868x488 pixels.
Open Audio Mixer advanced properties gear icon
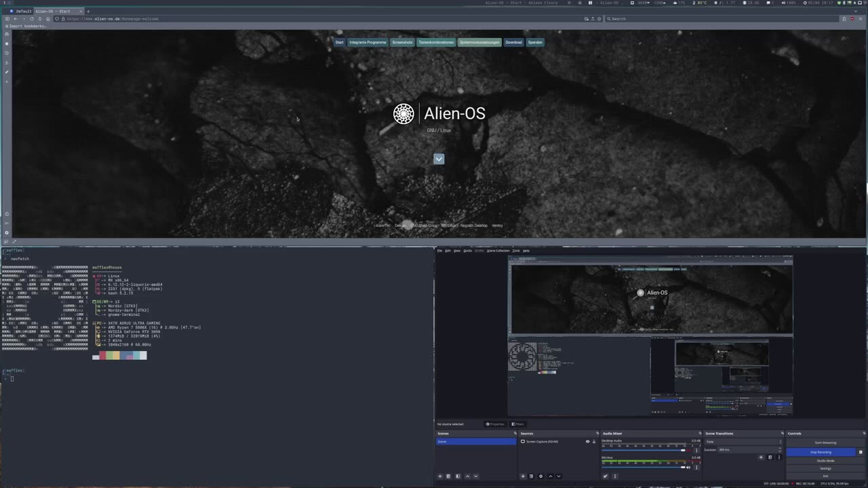coord(606,476)
